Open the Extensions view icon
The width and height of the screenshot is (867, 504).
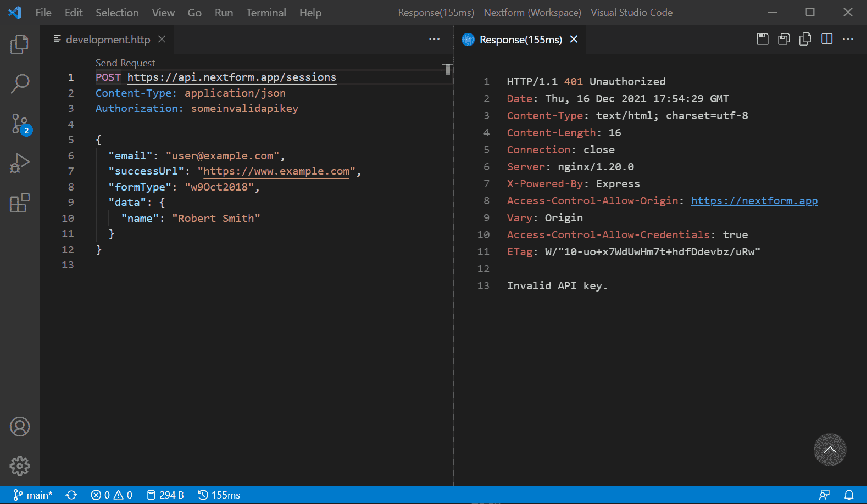click(20, 203)
